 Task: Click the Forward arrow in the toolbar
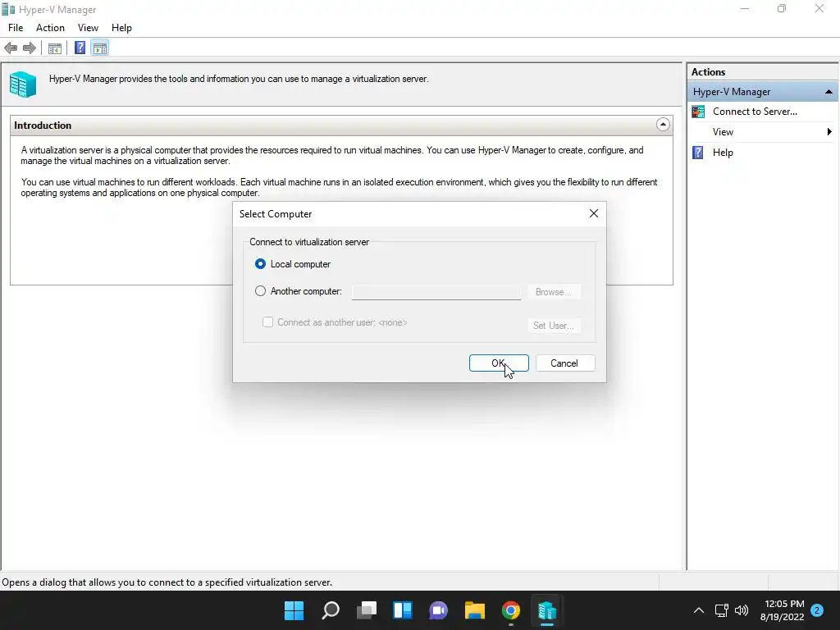tap(30, 48)
